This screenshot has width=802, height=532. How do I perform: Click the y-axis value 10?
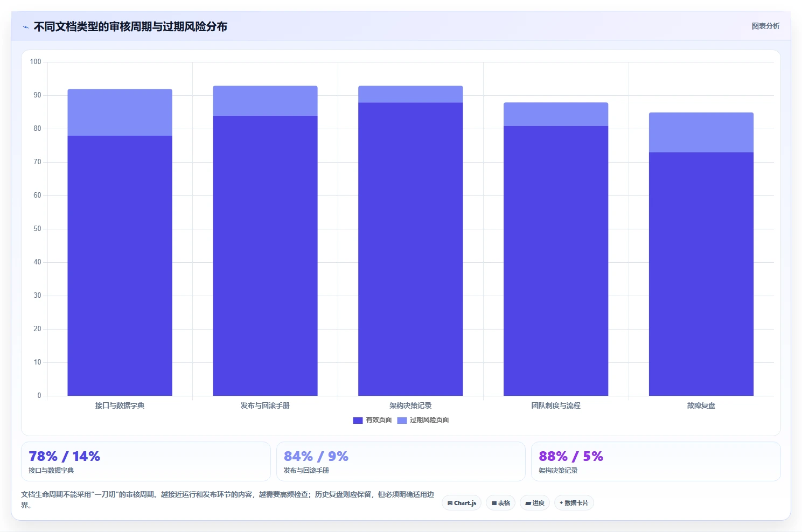point(37,362)
